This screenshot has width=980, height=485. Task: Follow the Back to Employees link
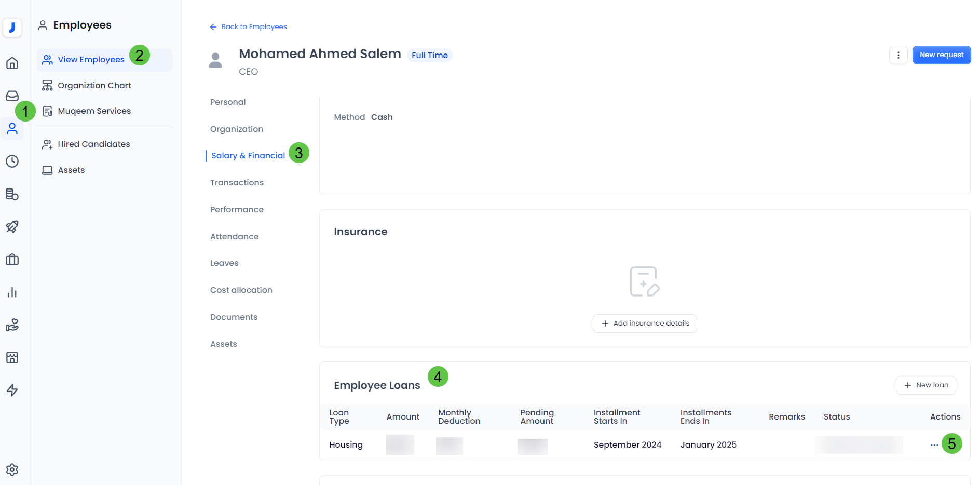[249, 27]
